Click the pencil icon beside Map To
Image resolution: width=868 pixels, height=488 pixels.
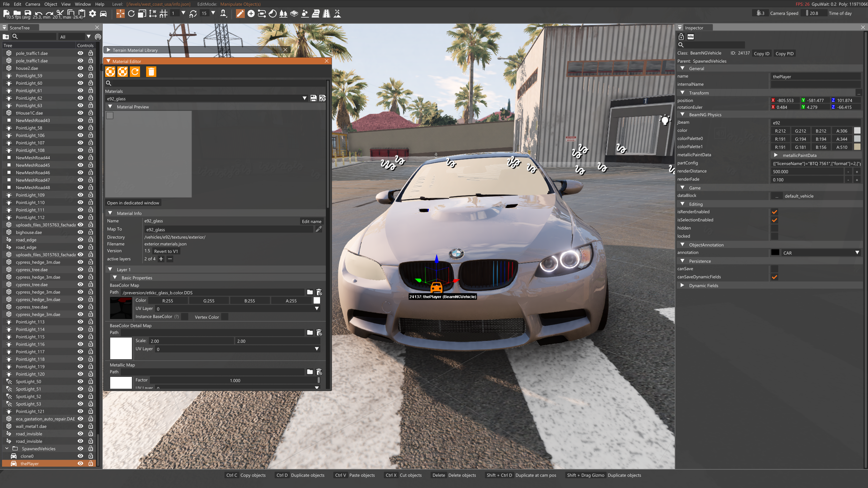(x=319, y=229)
